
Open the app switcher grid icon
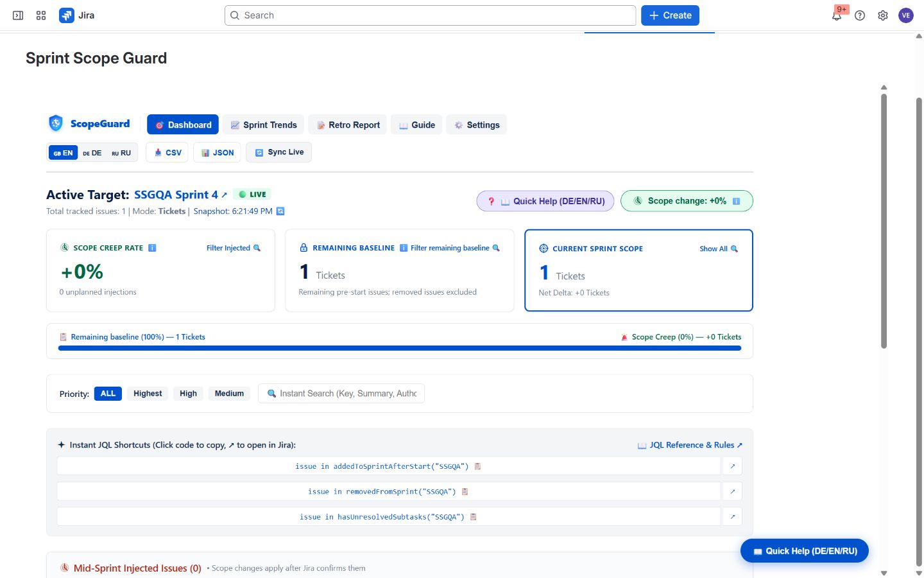(x=41, y=15)
